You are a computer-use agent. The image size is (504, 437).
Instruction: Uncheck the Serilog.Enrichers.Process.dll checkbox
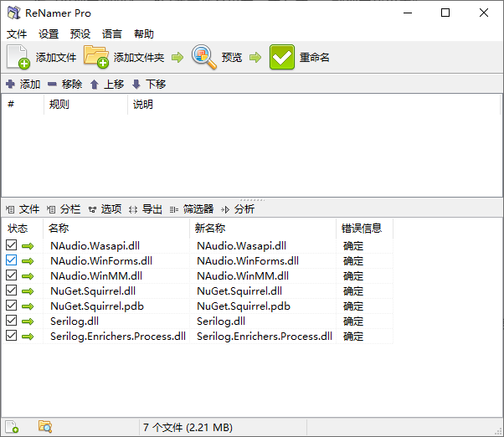click(x=11, y=336)
